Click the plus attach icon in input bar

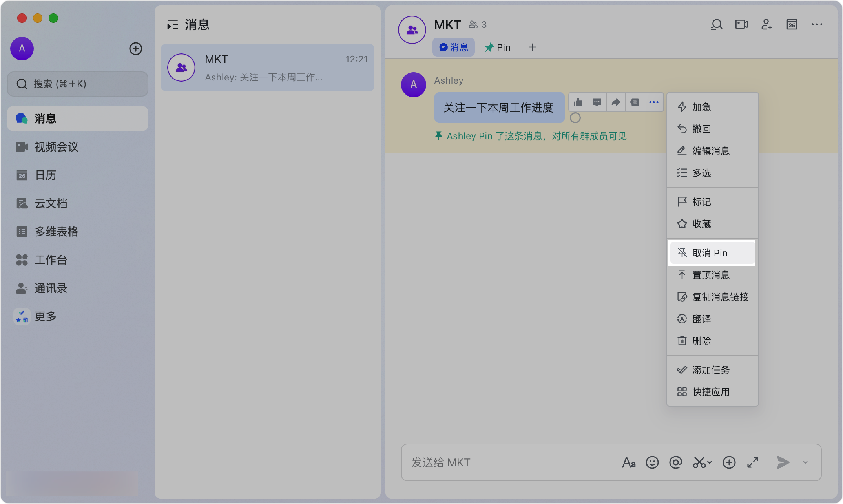(x=729, y=462)
